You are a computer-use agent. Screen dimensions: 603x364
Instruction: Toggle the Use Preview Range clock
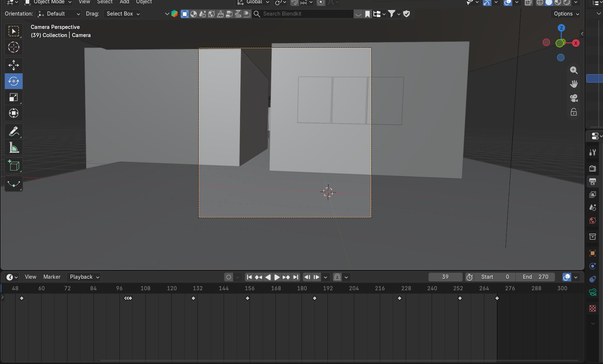coord(469,277)
